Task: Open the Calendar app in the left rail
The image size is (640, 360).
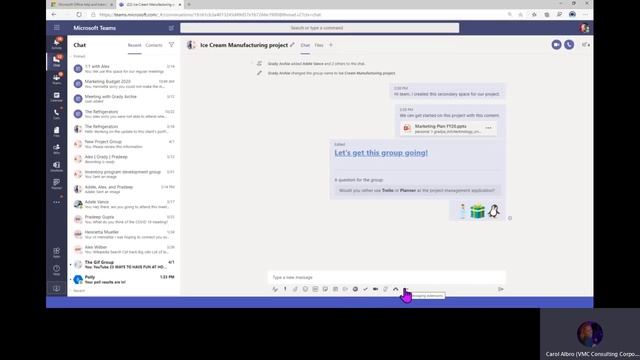Action: tap(56, 97)
